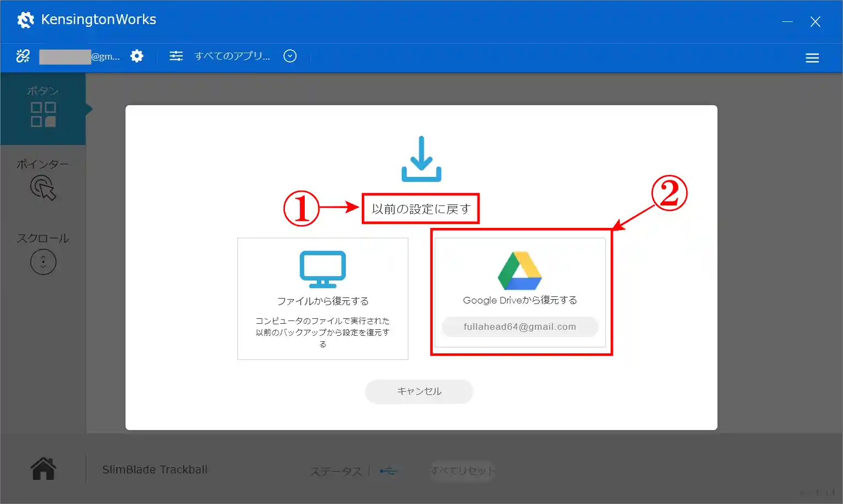This screenshot has height=504, width=843.
Task: Close the KensingtonWorks window
Action: pyautogui.click(x=815, y=21)
